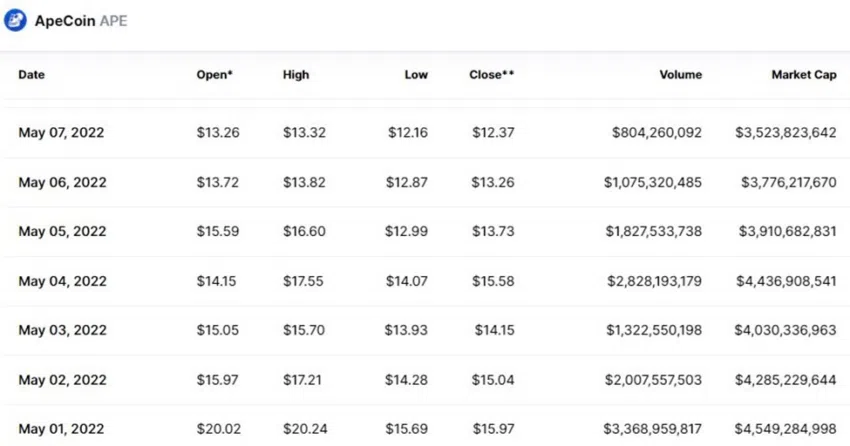The image size is (850, 446).
Task: Click the May 02, 2022 date cell
Action: tap(62, 380)
